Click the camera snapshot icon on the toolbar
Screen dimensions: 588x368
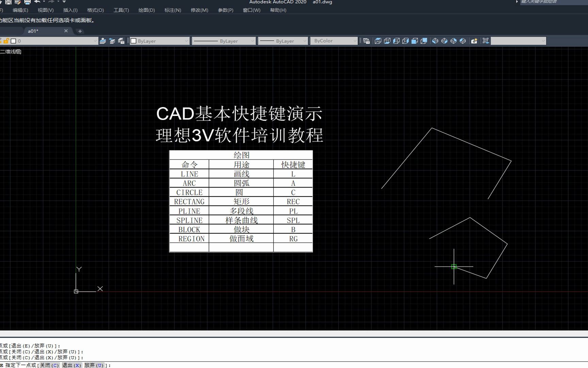click(x=474, y=41)
